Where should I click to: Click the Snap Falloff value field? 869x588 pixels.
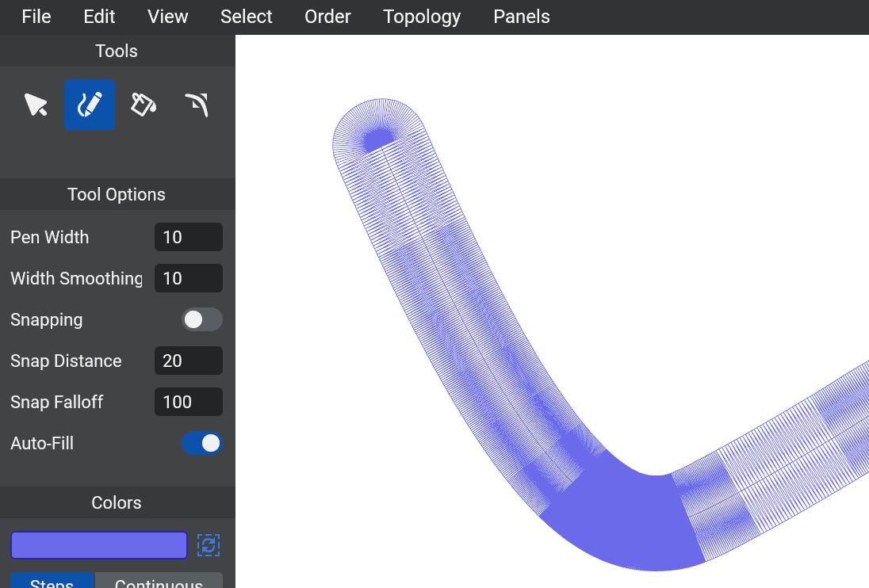pos(189,402)
